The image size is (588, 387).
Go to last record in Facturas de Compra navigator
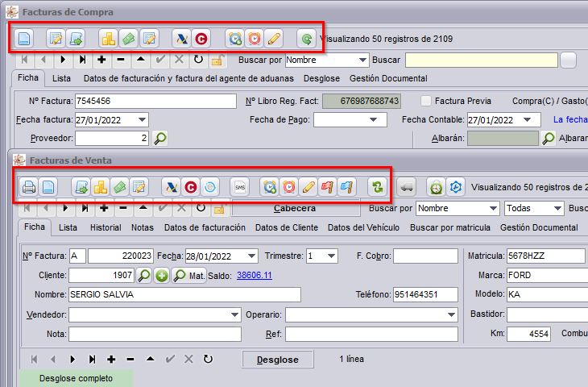click(x=82, y=60)
